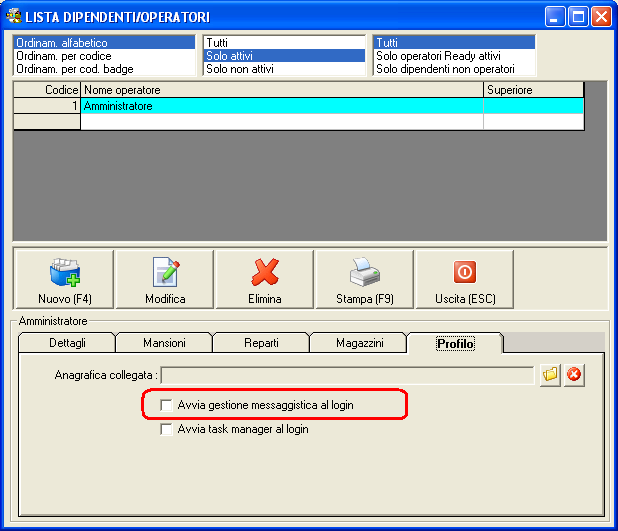The width and height of the screenshot is (618, 531).
Task: Switch to the Reparti tab
Action: point(261,343)
